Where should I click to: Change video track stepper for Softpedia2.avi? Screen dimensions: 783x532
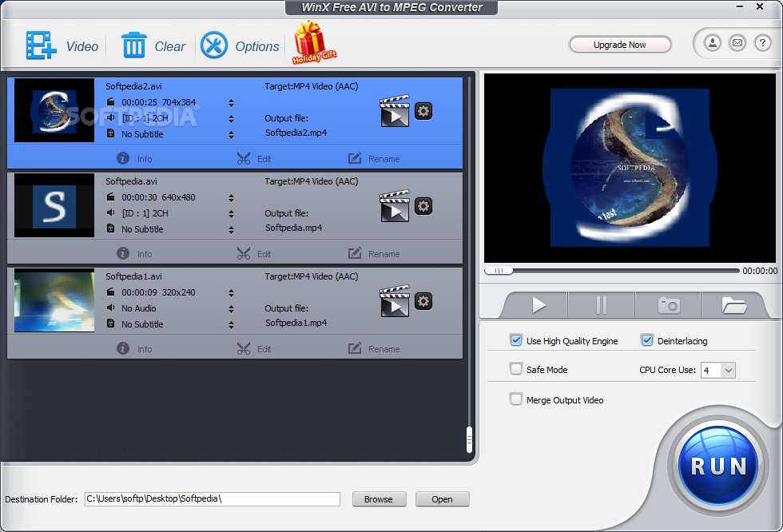tap(231, 103)
